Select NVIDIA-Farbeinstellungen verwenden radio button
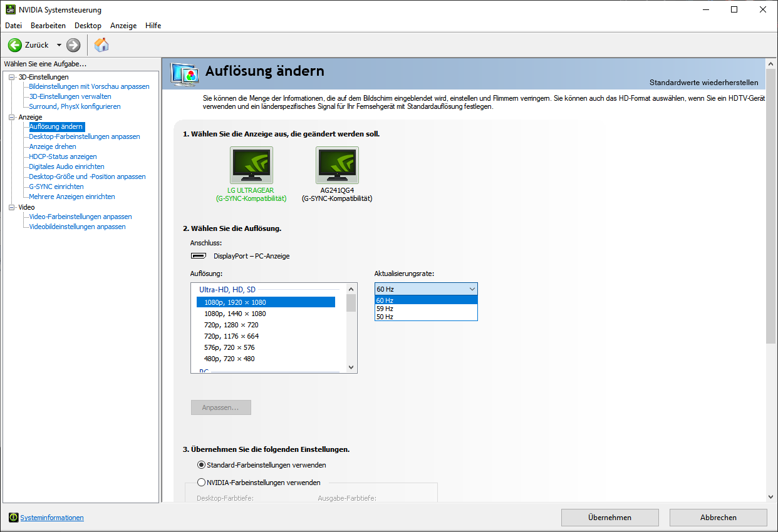 [x=201, y=483]
